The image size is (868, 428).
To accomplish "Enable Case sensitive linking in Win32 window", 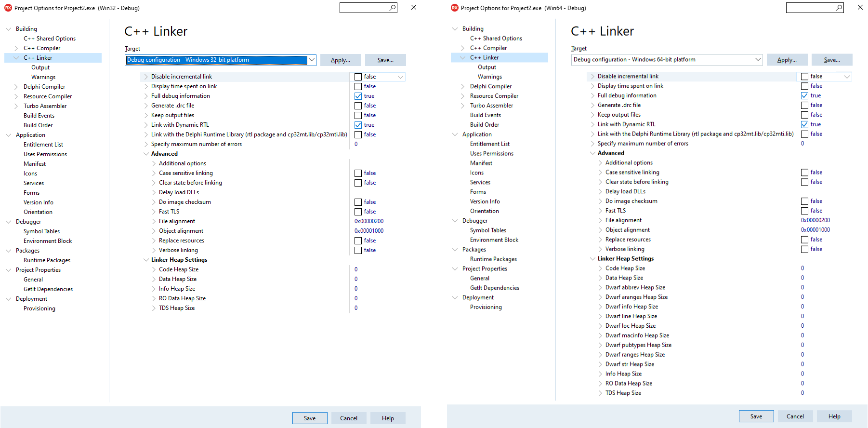I will [358, 173].
